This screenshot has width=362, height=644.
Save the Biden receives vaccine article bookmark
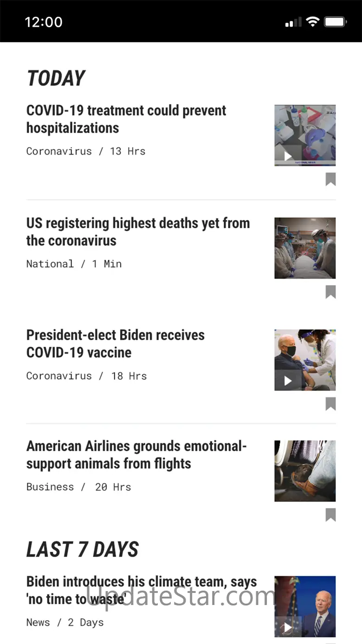point(330,404)
